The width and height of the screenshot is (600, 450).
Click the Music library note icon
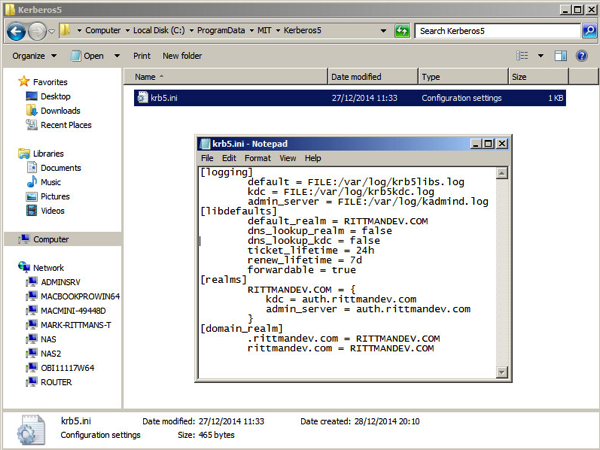(32, 182)
